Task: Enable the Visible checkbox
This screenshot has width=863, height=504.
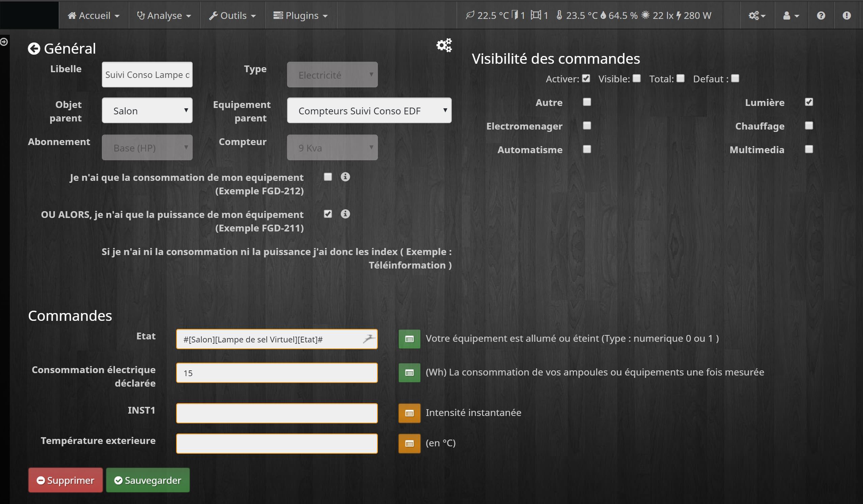Action: [x=637, y=78]
